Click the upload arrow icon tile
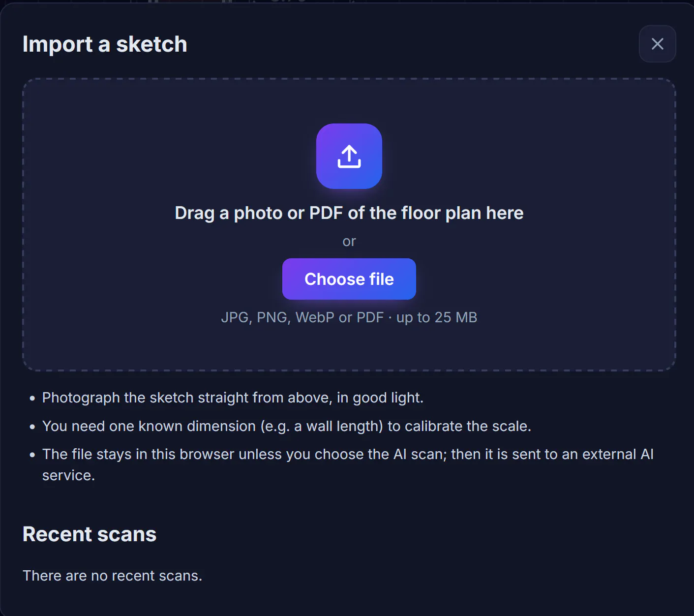 [x=349, y=156]
